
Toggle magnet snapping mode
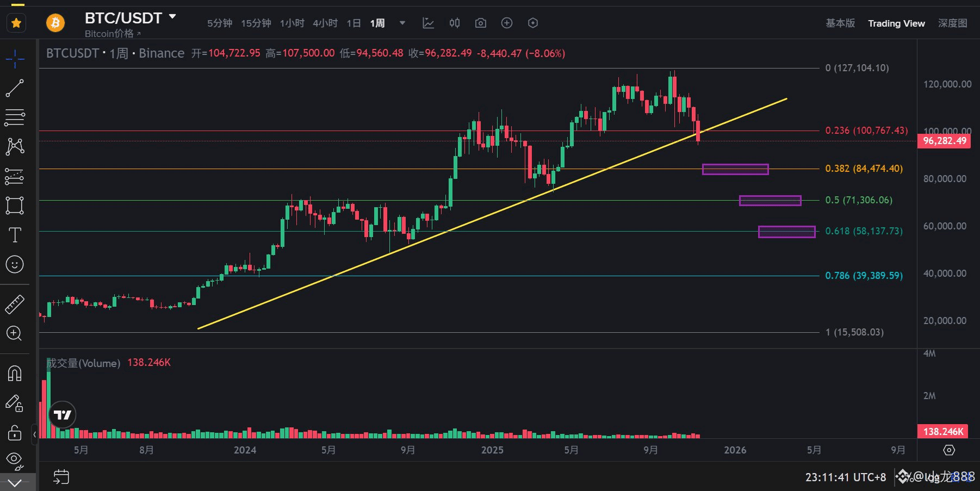click(x=15, y=374)
